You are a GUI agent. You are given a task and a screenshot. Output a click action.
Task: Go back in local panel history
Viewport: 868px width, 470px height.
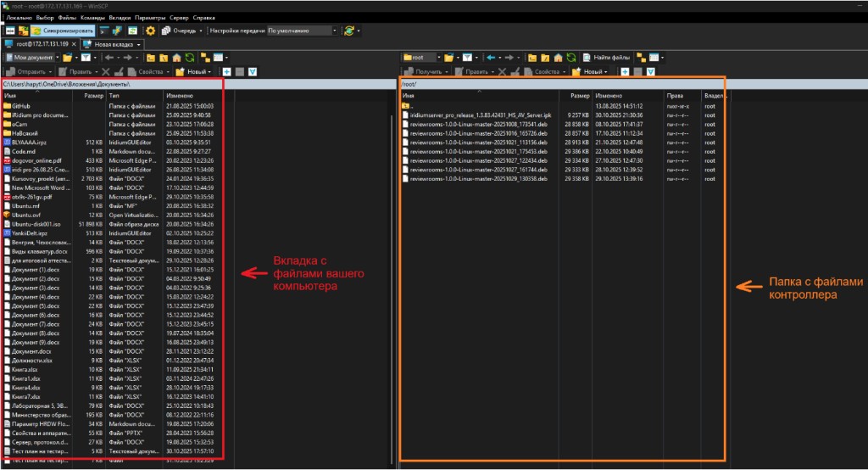point(108,58)
